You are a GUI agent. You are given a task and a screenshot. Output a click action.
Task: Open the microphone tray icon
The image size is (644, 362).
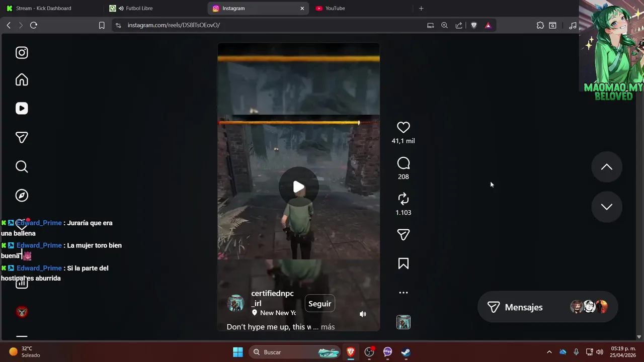[576, 352]
